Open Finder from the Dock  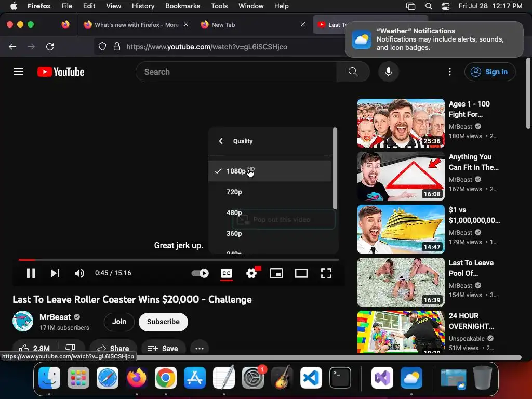pos(49,378)
